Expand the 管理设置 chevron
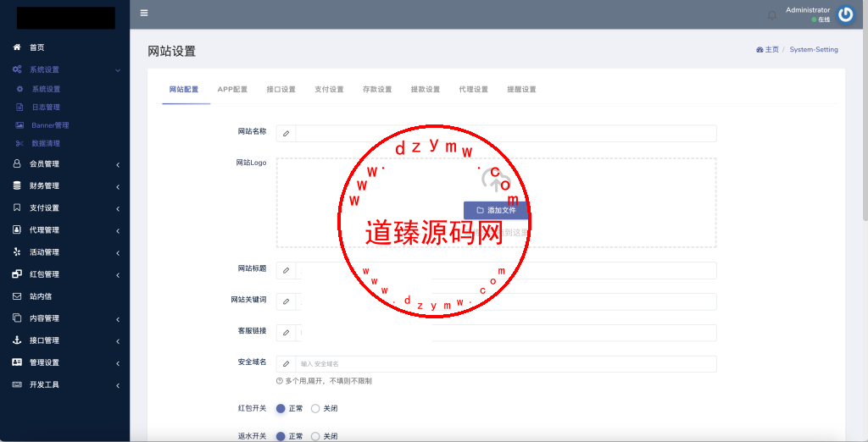Image resolution: width=868 pixels, height=442 pixels. click(118, 363)
